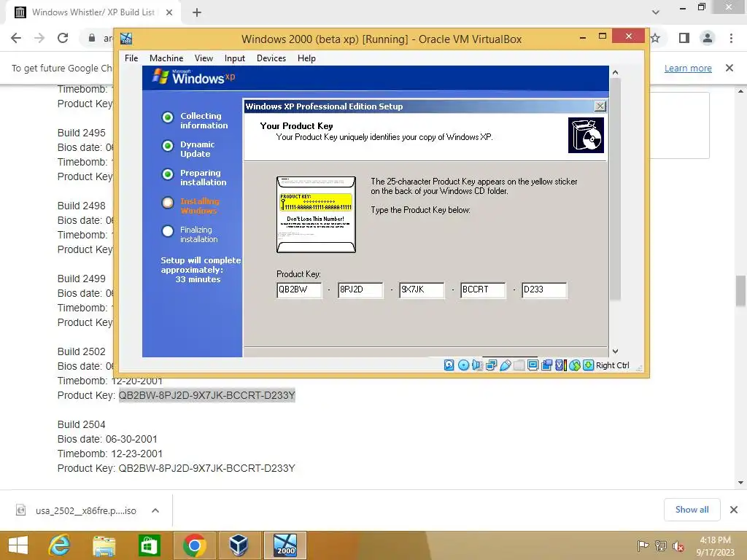Viewport: 747px width, 560px height.
Task: Open the audio indicator in VirtualBox status bar
Action: [477, 365]
